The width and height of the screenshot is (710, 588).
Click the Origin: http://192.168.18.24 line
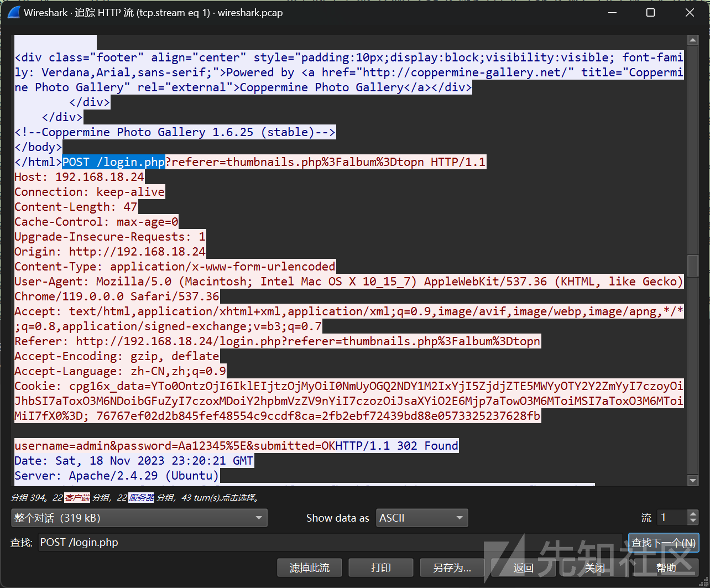coord(110,252)
